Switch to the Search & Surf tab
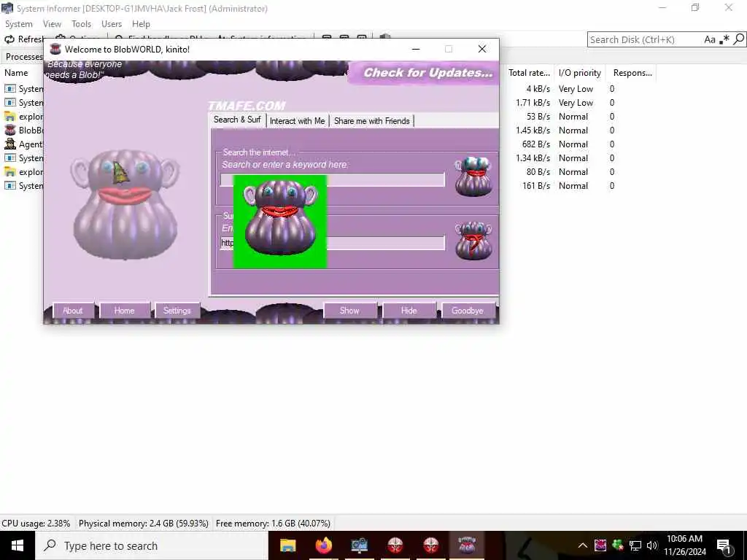This screenshot has width=747, height=560. pyautogui.click(x=237, y=120)
